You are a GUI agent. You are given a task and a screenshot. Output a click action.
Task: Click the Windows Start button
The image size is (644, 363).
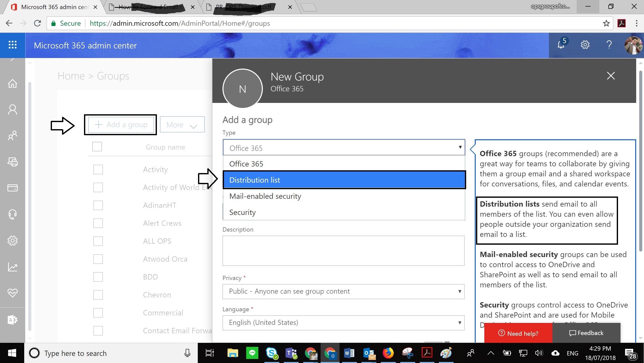pos(12,353)
